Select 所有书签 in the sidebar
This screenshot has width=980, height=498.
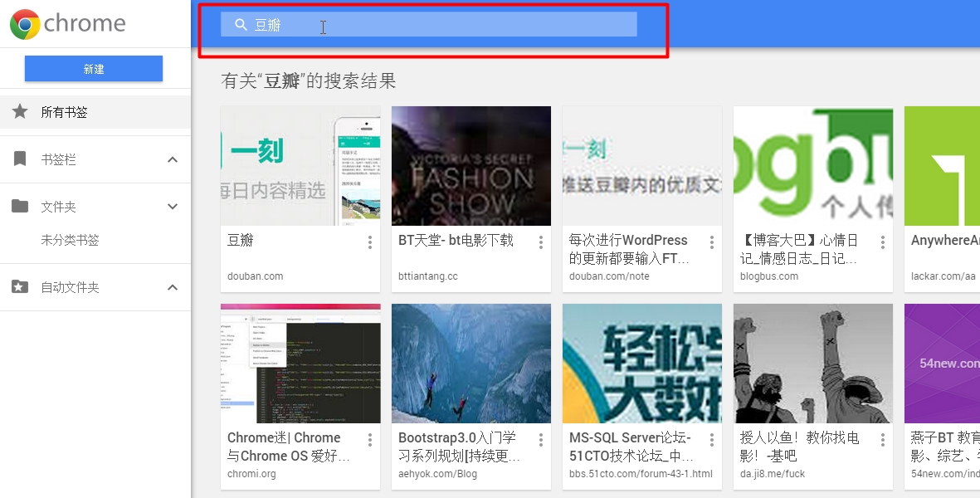[x=95, y=112]
